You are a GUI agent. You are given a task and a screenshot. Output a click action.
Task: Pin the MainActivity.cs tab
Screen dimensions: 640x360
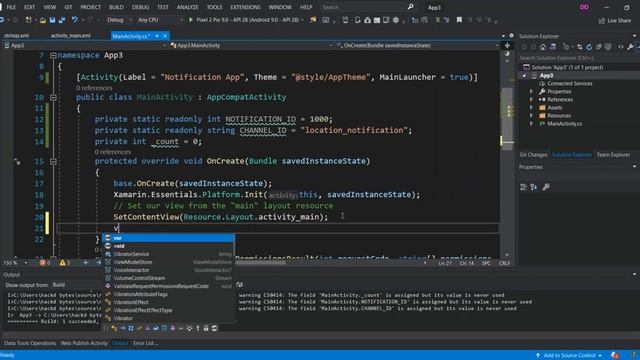(x=157, y=36)
